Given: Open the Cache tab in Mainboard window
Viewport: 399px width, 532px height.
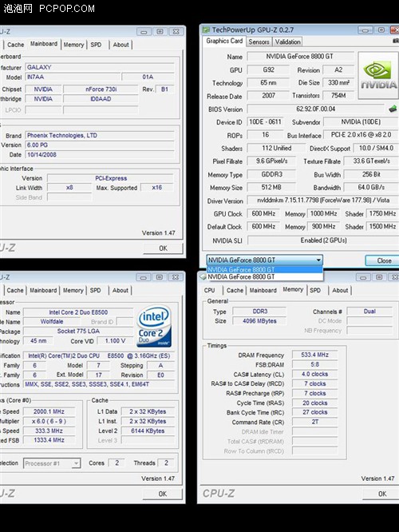Looking at the screenshot, I should point(16,45).
